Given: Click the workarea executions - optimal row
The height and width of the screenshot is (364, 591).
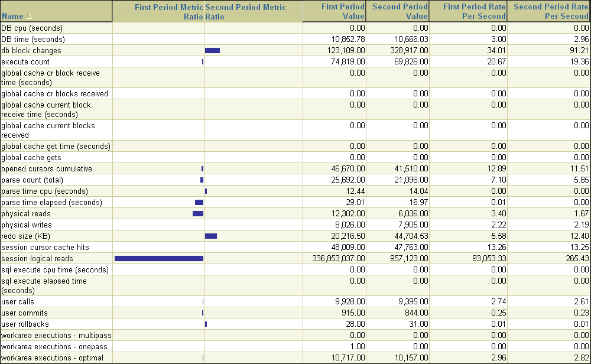Looking at the screenshot, I should [54, 357].
